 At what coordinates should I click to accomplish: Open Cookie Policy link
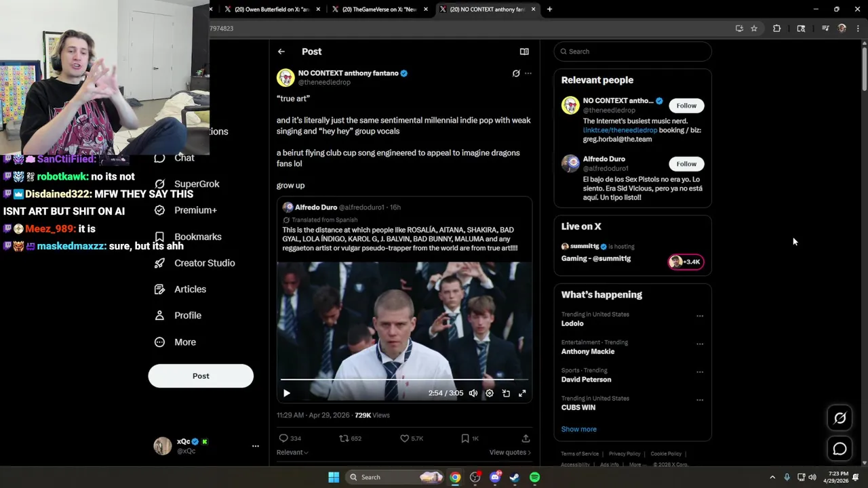point(666,454)
